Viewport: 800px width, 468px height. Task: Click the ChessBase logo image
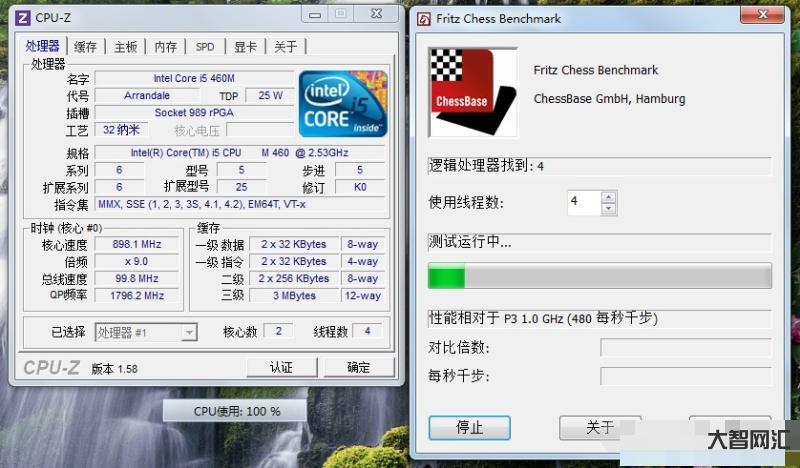(461, 92)
